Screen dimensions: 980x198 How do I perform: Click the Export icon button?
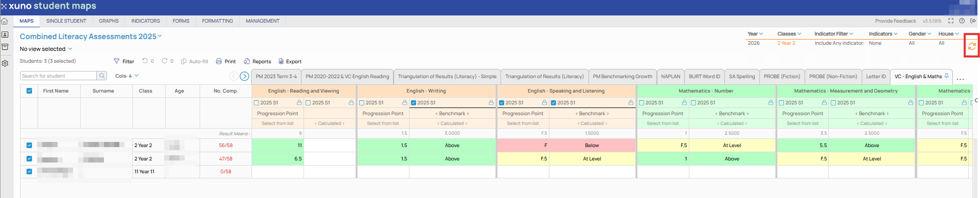click(290, 61)
